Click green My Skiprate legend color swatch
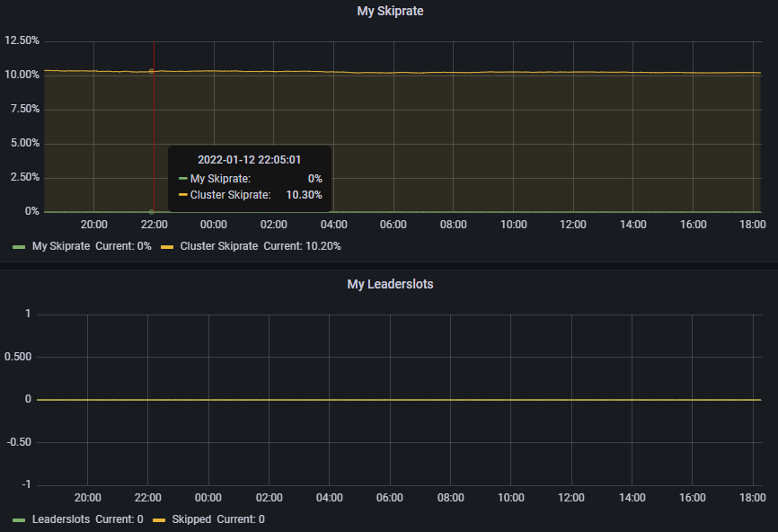Viewport: 778px width, 532px height. tap(19, 246)
